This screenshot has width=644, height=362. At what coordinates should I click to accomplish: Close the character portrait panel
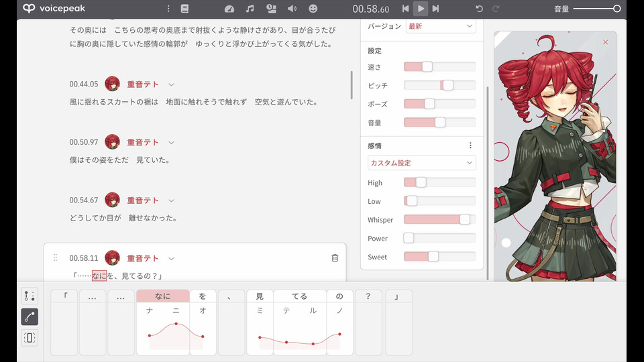605,42
